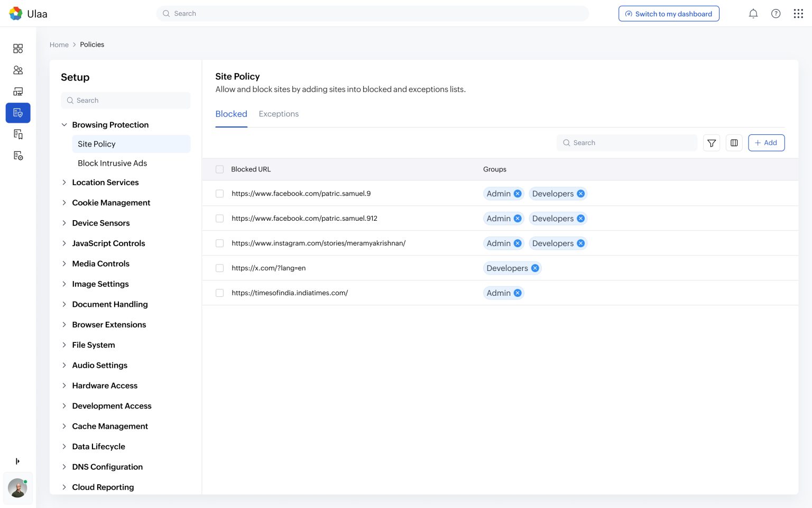
Task: Open the dashboard icon in left sidebar
Action: tap(18, 49)
